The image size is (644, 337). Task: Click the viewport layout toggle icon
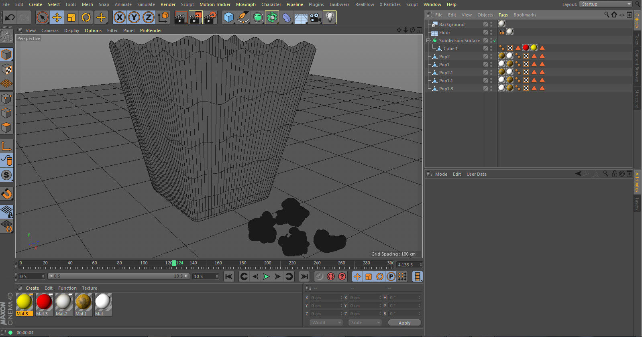pyautogui.click(x=419, y=30)
